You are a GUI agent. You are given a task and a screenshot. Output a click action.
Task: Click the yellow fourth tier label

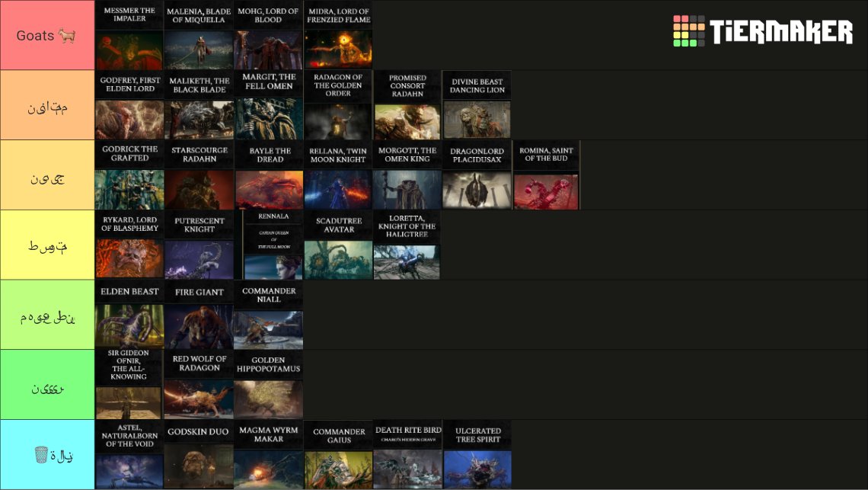(x=47, y=245)
